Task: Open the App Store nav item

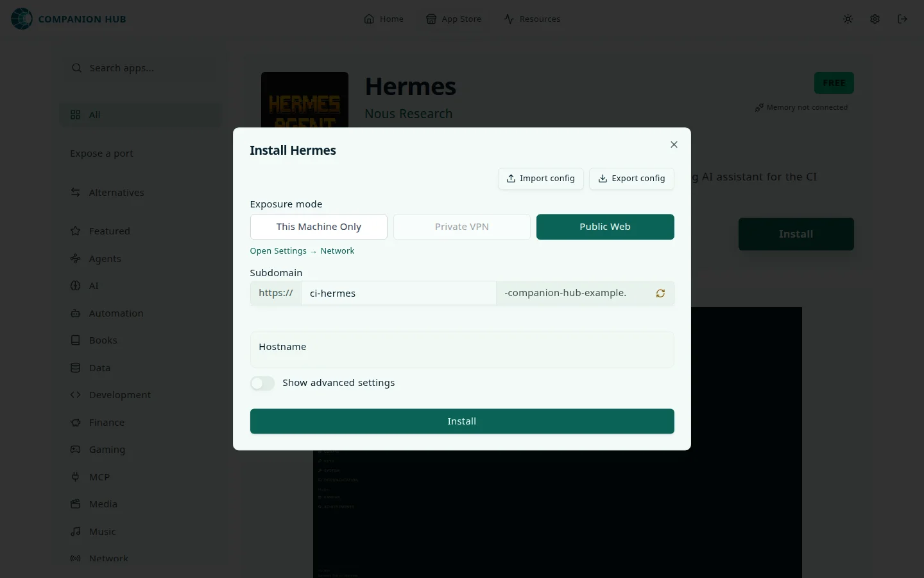Action: 454,19
